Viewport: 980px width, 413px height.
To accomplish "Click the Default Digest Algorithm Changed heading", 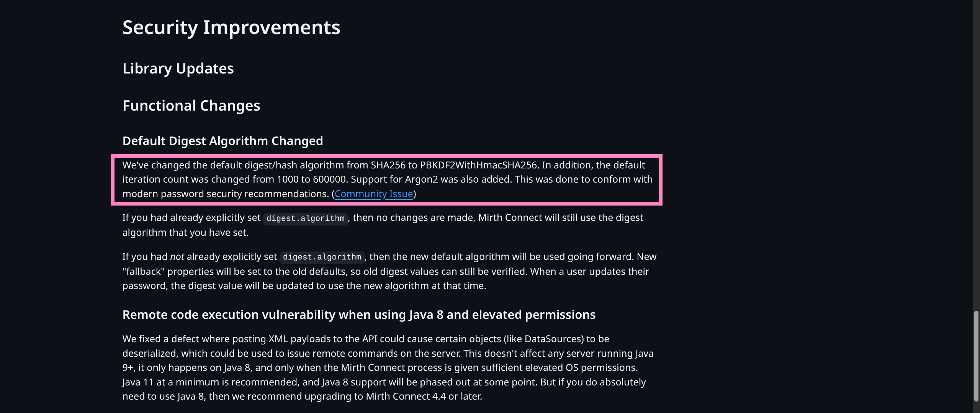I will (x=223, y=141).
